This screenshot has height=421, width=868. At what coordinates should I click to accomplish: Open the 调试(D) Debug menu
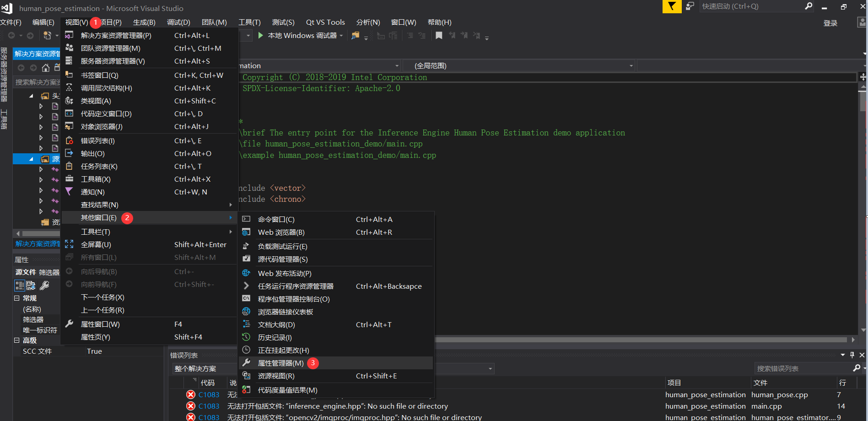178,22
